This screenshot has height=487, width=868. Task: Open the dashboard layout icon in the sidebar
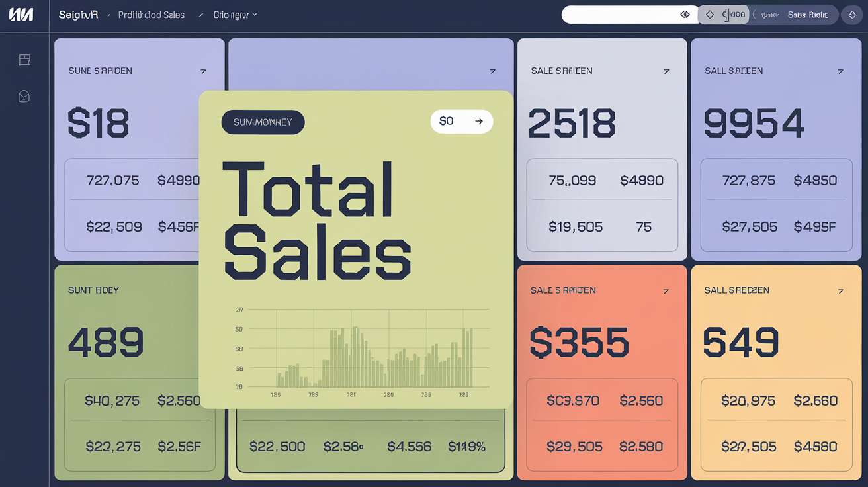tap(24, 60)
